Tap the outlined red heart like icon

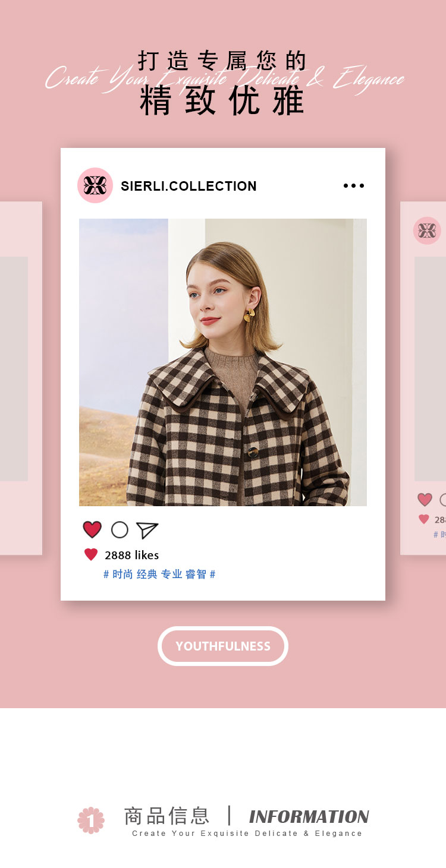(92, 529)
